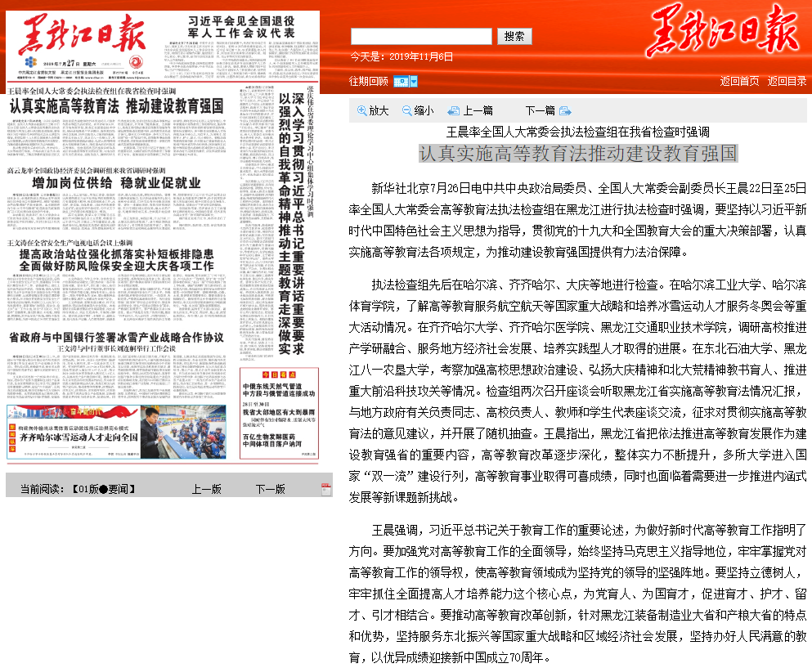The height and width of the screenshot is (668, 812).
Task: Open the PDF icon beside 下一版
Action: pyautogui.click(x=325, y=489)
